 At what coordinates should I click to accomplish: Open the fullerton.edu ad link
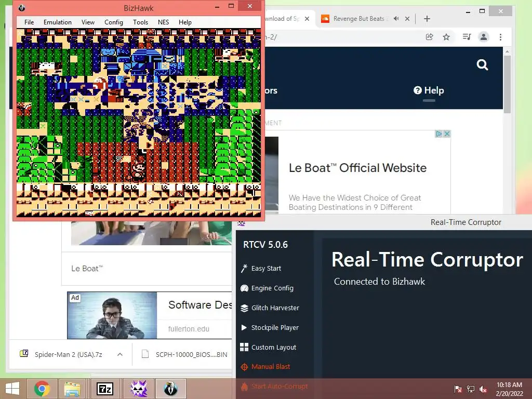[189, 329]
